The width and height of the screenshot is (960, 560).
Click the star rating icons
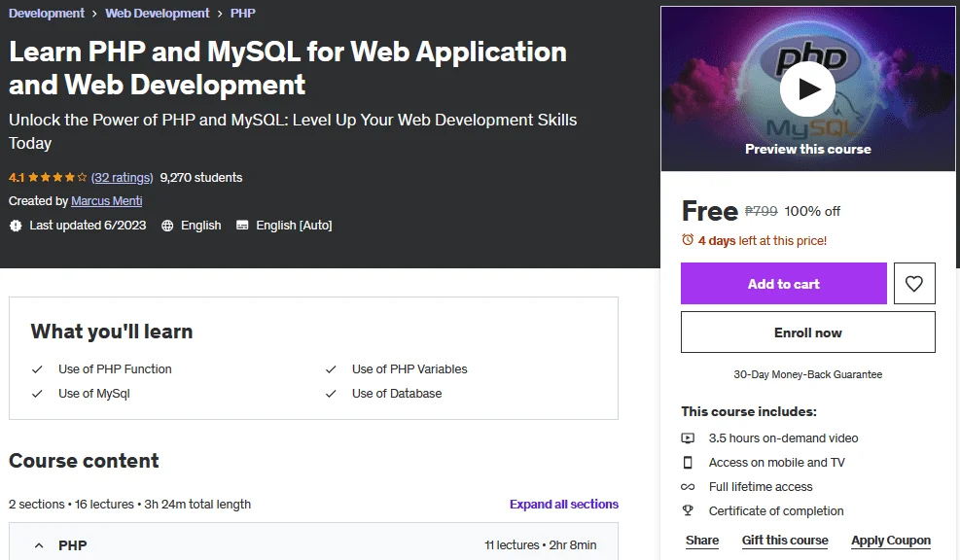[57, 178]
